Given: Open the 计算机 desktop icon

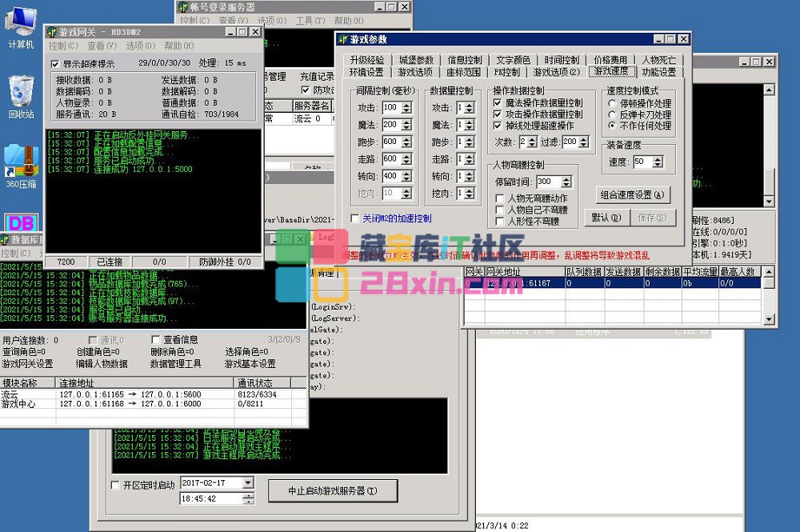Looking at the screenshot, I should click(21, 27).
